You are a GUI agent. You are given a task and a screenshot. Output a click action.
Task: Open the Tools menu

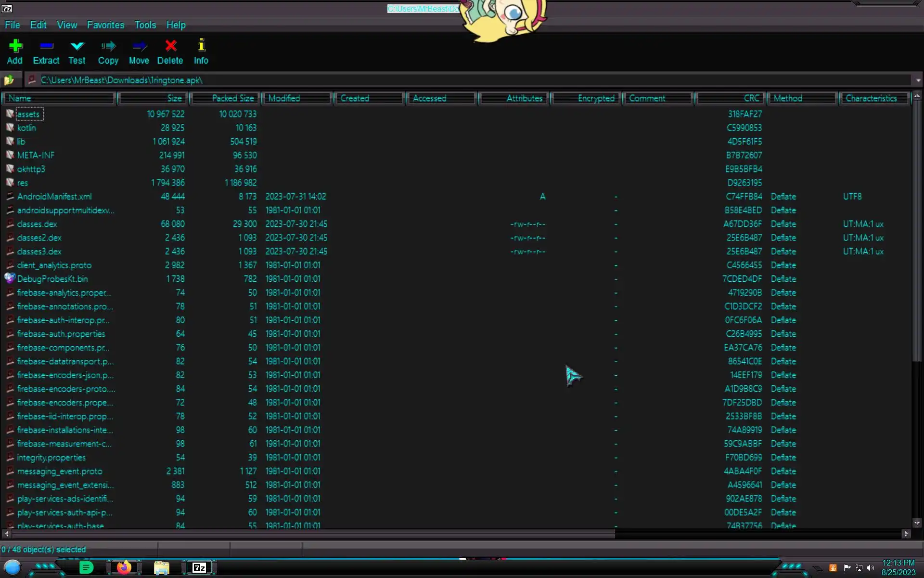pos(145,25)
